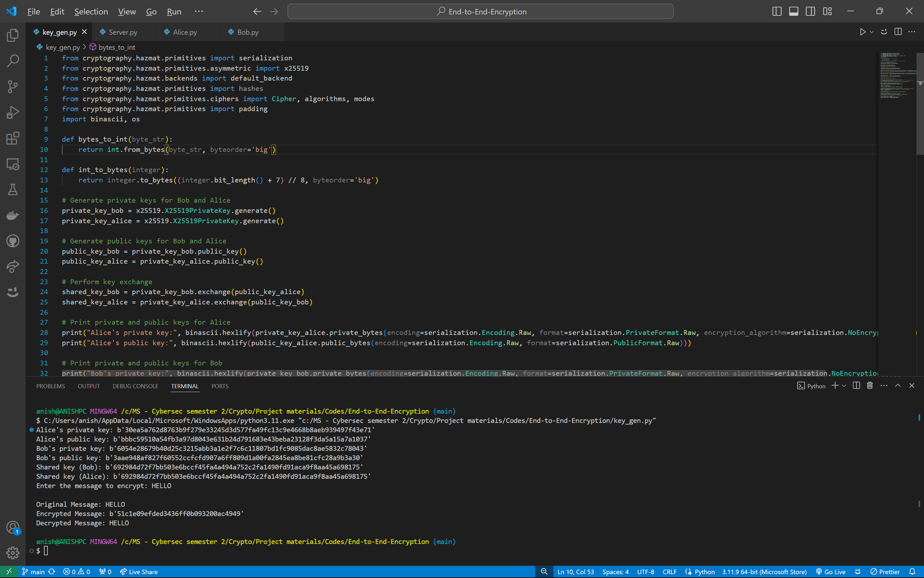
Task: Open the File menu
Action: tap(34, 12)
